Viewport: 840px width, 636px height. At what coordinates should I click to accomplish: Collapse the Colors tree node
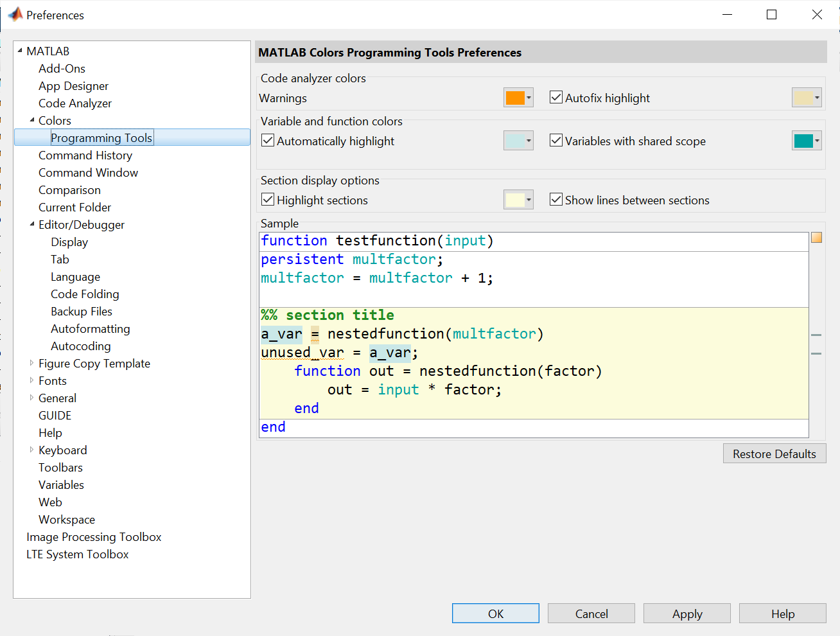(32, 120)
